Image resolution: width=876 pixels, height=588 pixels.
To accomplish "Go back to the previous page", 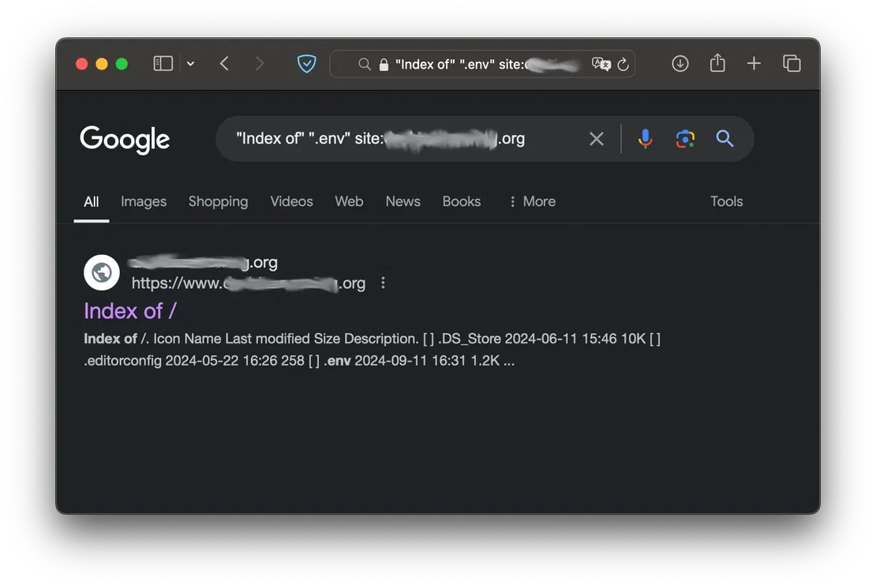I will click(225, 64).
